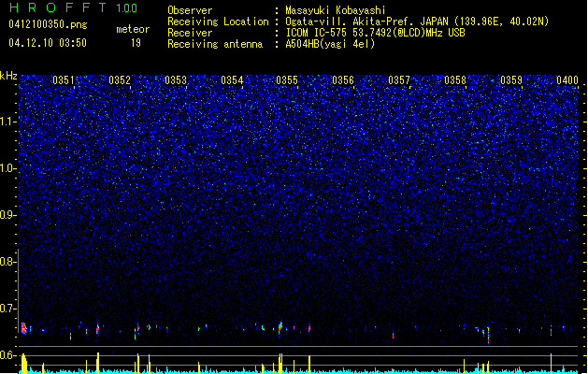Select the file name 0412100350.png
The image size is (588, 374).
48,24
